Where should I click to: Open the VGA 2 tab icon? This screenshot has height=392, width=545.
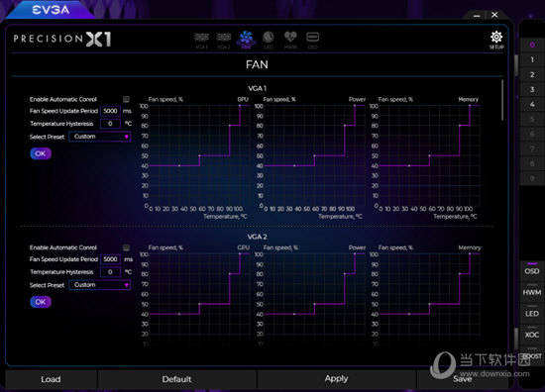[x=224, y=41]
